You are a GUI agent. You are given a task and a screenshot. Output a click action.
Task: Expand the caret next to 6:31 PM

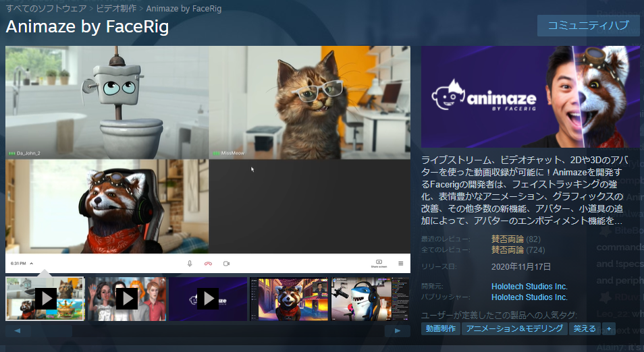(x=32, y=264)
